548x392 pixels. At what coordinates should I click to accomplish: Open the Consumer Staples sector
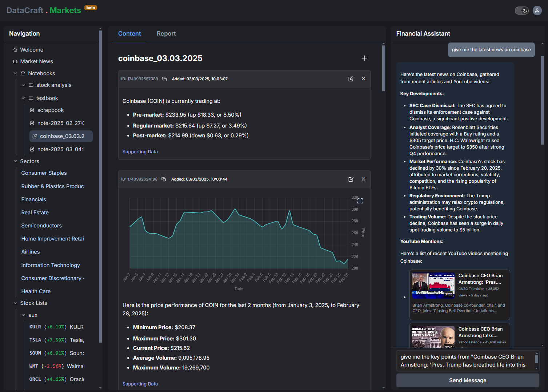click(x=44, y=173)
